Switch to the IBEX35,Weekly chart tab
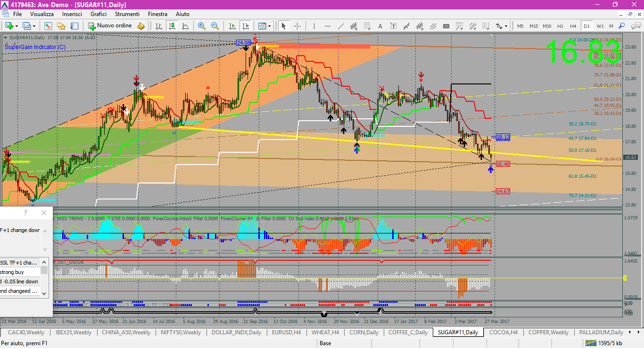The width and height of the screenshot is (644, 348). [x=73, y=332]
